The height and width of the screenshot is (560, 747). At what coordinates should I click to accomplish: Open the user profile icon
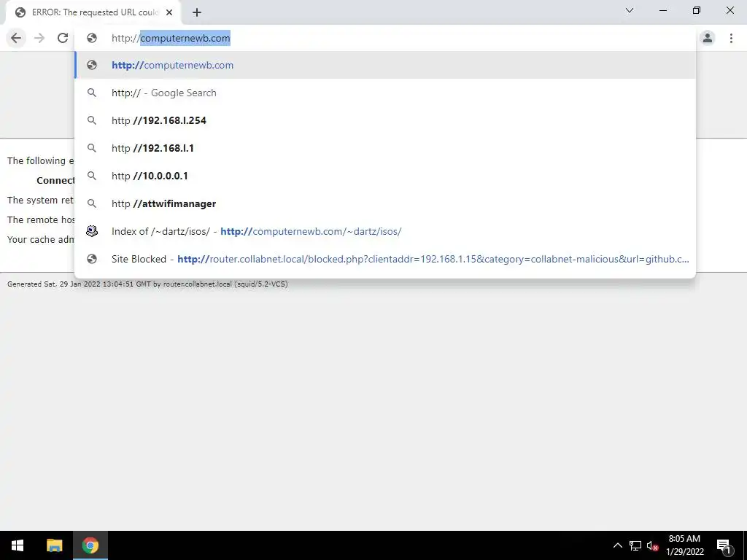708,38
